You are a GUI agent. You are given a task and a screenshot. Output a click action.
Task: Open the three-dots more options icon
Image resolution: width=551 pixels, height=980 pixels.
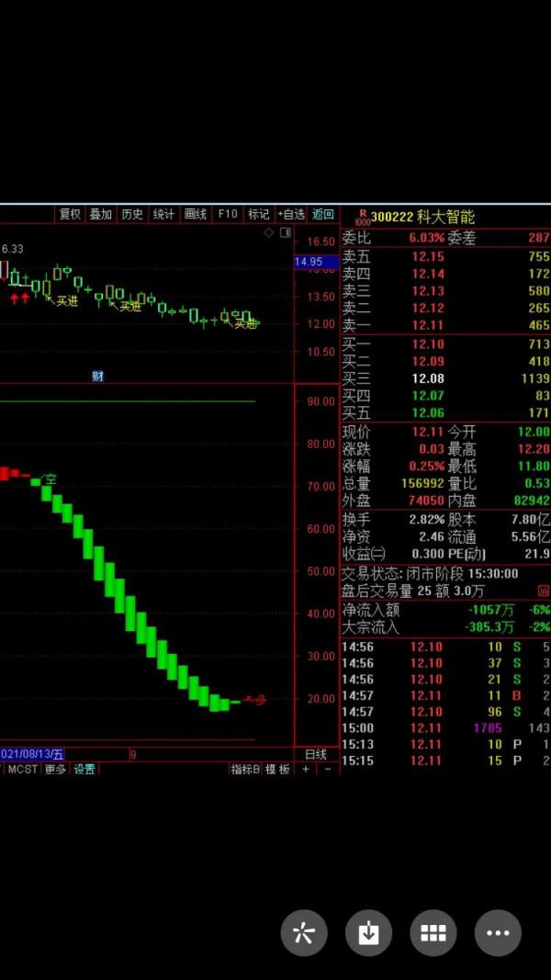coord(498,934)
